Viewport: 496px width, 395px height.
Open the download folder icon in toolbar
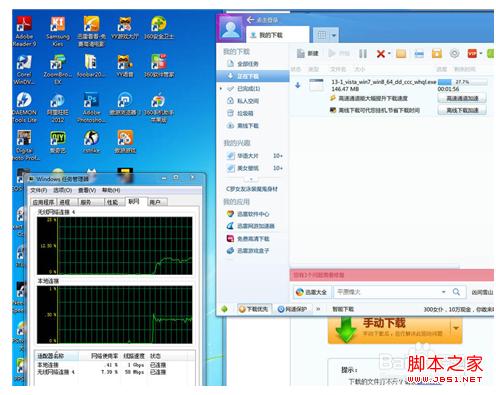tap(401, 54)
